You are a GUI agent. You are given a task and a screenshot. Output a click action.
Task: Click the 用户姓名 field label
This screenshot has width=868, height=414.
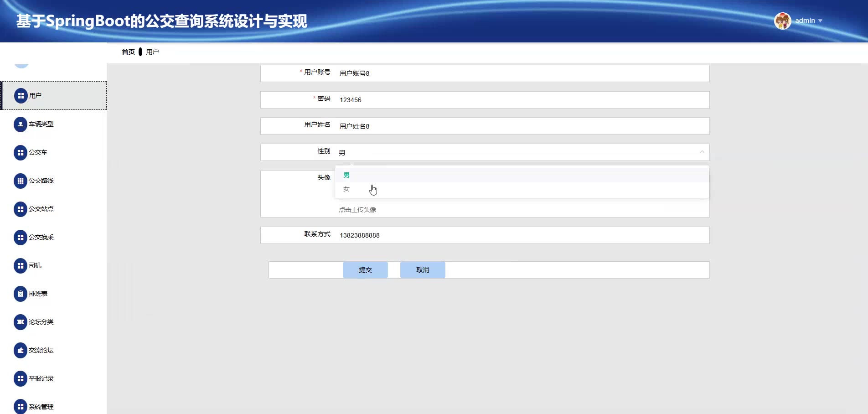[317, 124]
